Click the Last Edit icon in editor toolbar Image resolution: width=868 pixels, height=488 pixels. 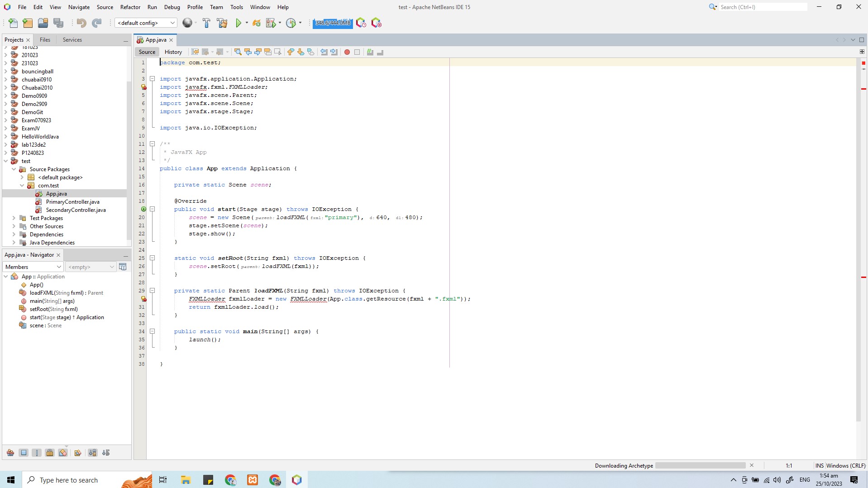195,52
